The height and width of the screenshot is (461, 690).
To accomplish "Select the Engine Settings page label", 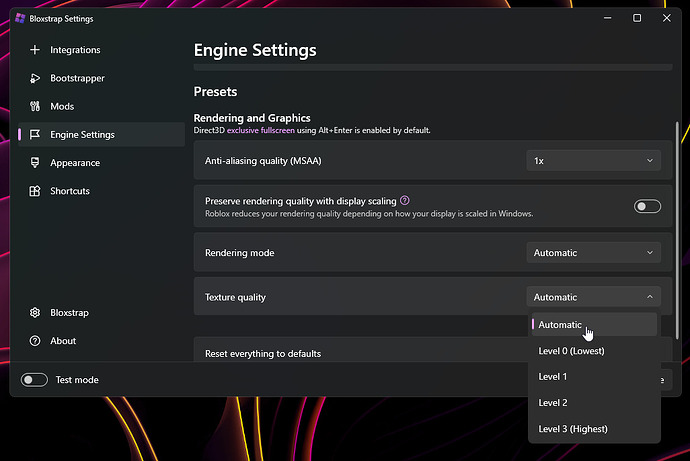I will coord(82,135).
